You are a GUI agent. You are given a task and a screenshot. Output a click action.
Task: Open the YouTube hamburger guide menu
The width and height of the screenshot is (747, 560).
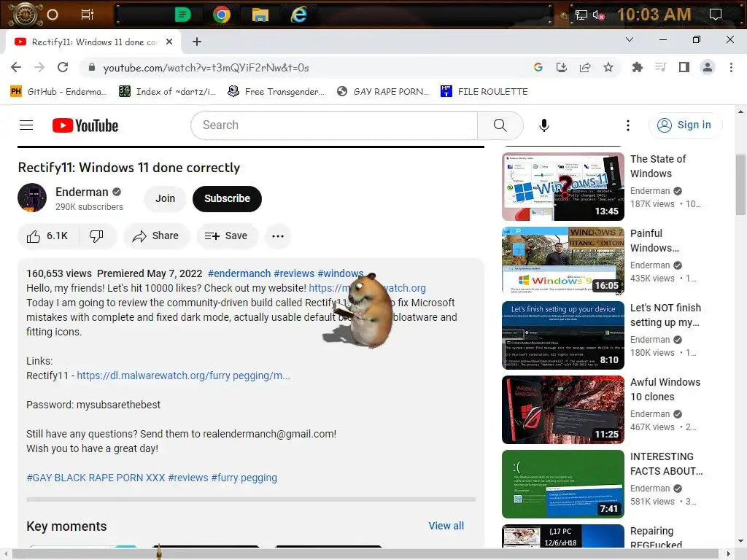(26, 125)
